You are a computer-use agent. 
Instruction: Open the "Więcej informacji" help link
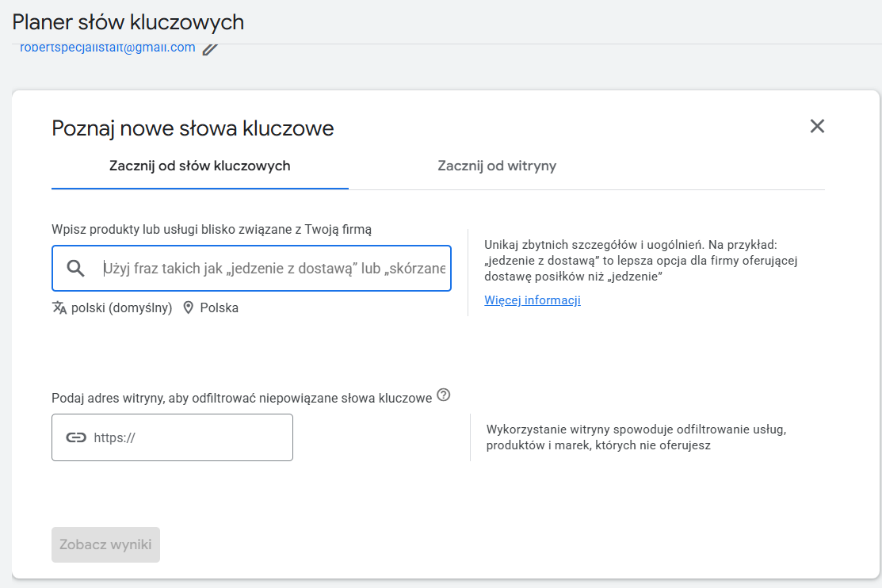pyautogui.click(x=532, y=300)
